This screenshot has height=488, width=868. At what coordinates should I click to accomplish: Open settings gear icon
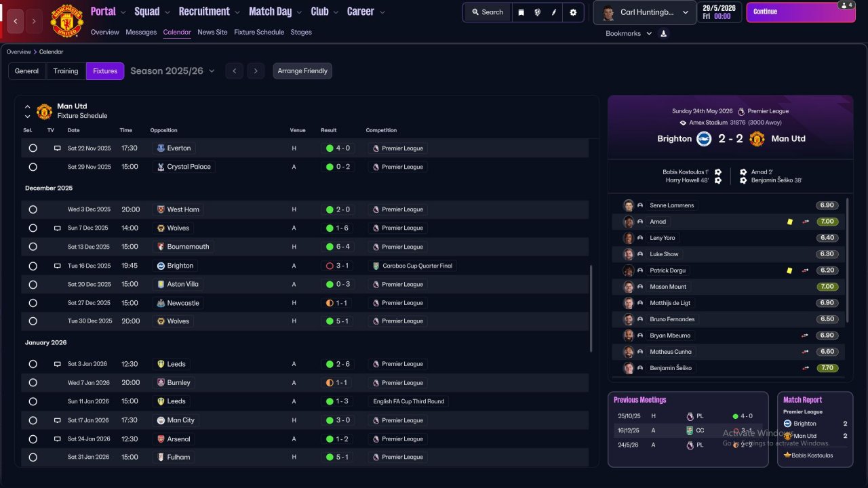point(573,12)
